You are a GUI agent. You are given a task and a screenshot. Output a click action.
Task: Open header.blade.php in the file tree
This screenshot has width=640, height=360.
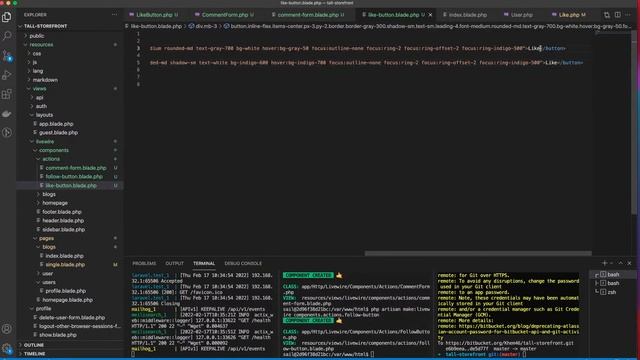[x=63, y=220]
